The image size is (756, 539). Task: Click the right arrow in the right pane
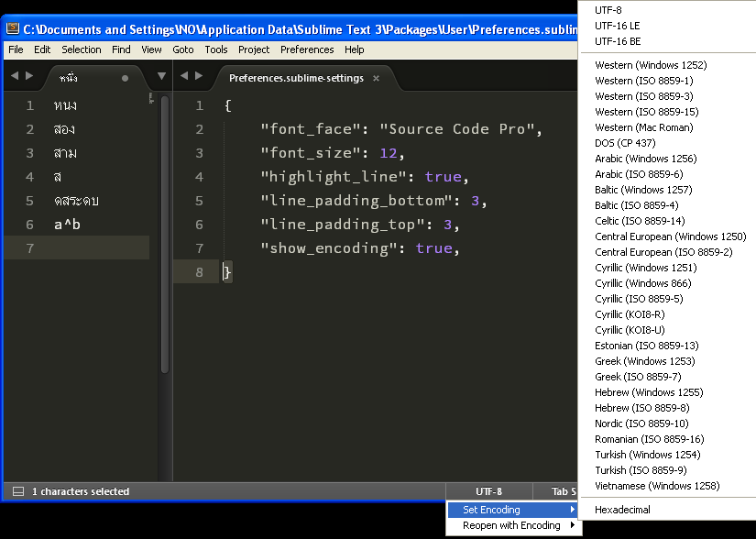(199, 76)
